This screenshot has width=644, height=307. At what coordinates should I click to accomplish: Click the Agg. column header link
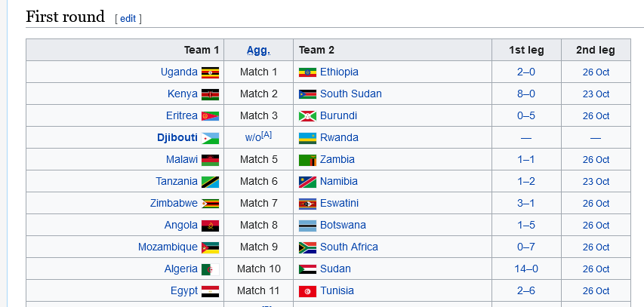click(x=258, y=51)
